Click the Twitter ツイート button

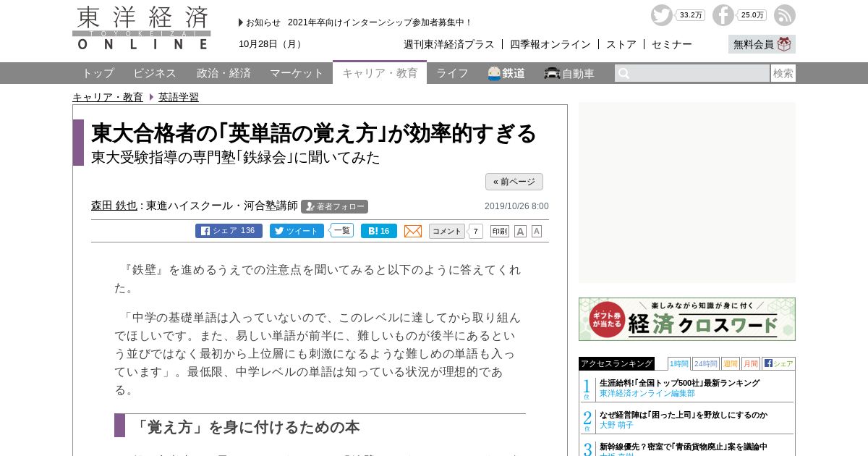[x=297, y=231]
